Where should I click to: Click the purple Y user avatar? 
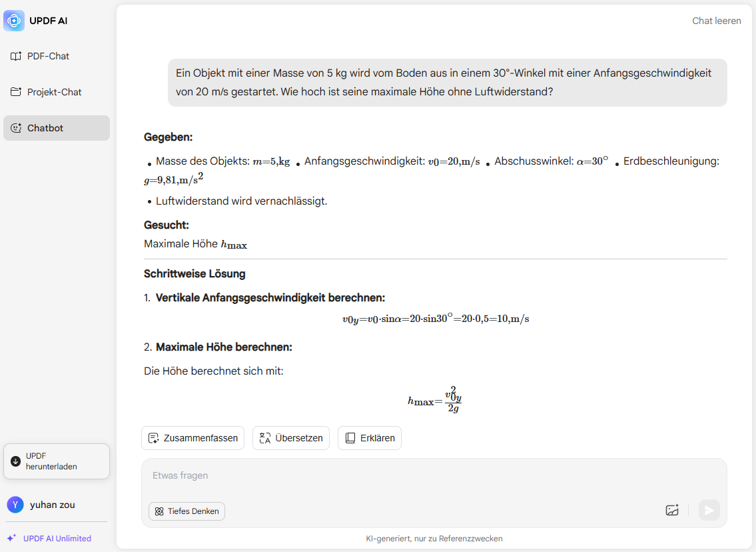[x=15, y=505]
